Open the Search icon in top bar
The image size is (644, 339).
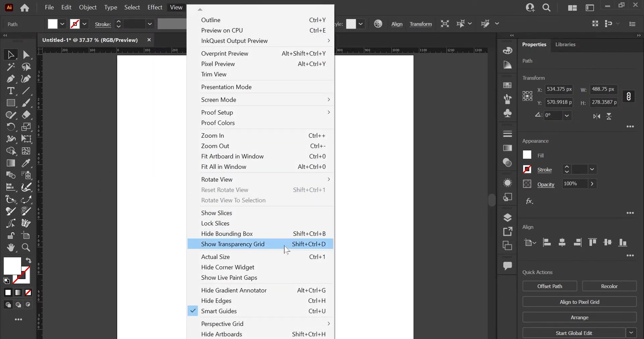click(x=546, y=8)
